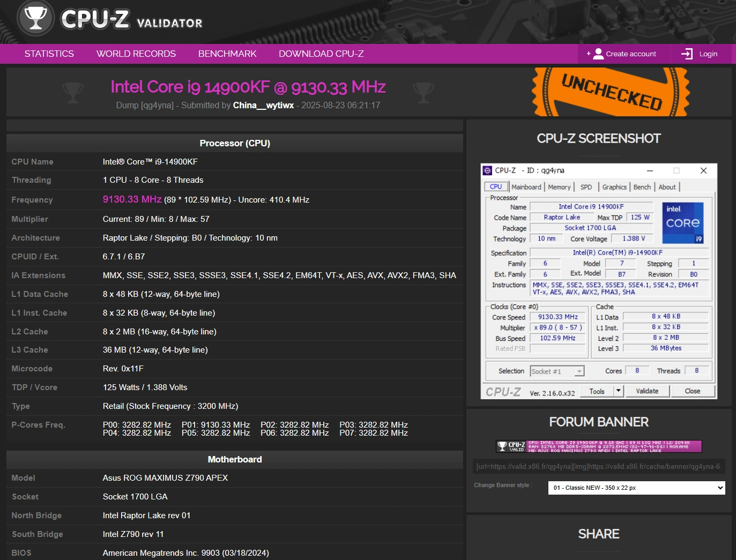Click the CPUID 6.7.1 / 6.B7 value
Screen dimensions: 736x560
pos(124,257)
